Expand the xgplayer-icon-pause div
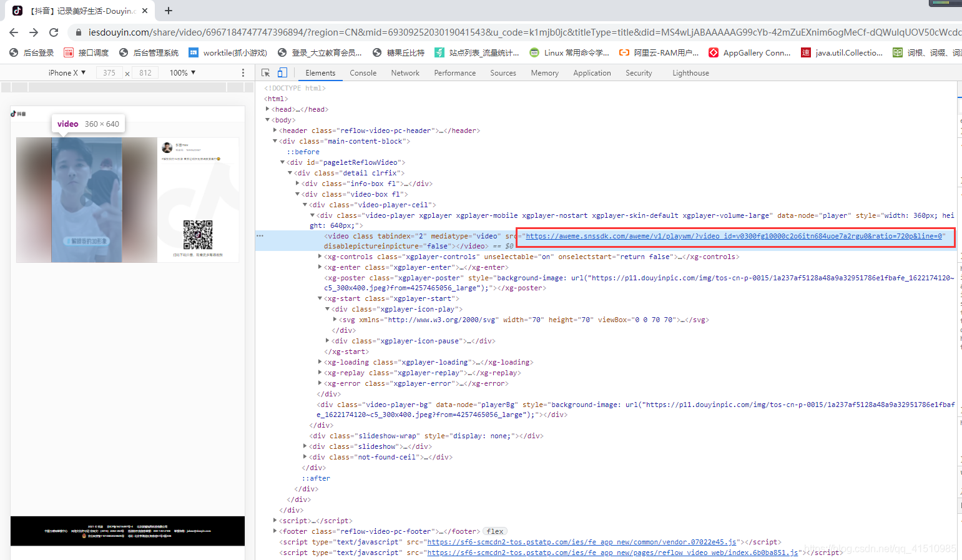962x560 pixels. (x=328, y=341)
